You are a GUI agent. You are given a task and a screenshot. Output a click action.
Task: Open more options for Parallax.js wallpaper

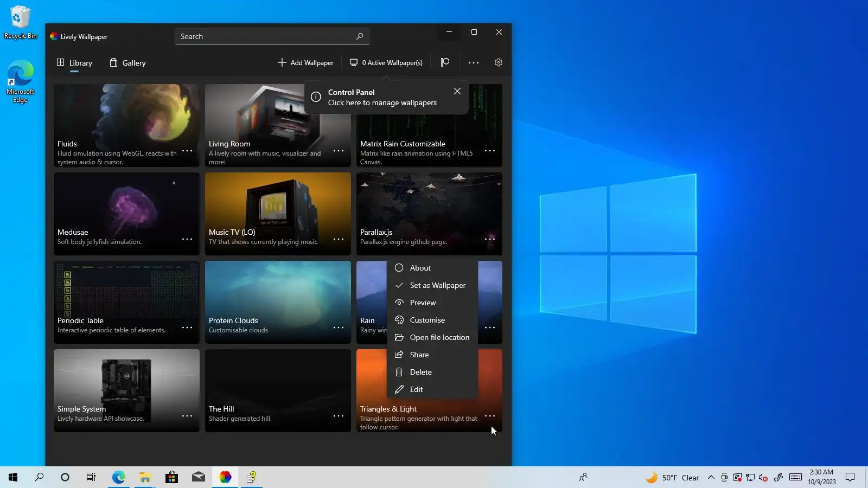[x=490, y=239]
